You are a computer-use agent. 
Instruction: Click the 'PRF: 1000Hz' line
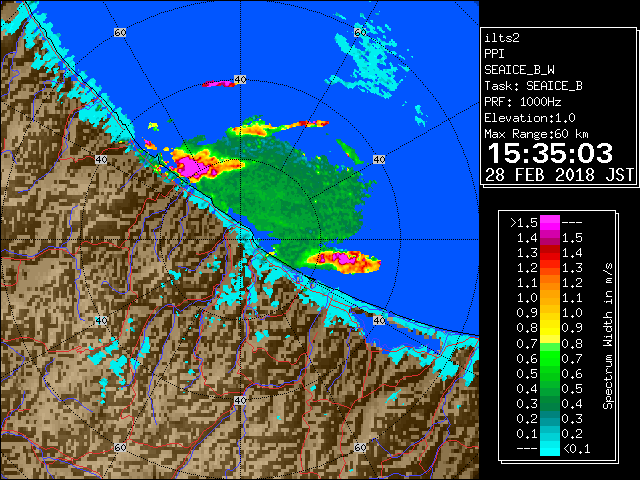(x=522, y=102)
